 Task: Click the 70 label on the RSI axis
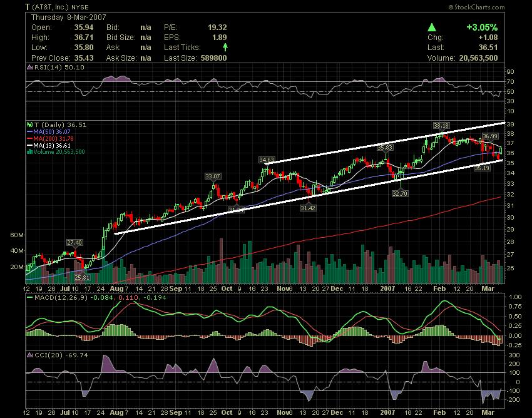pyautogui.click(x=511, y=82)
